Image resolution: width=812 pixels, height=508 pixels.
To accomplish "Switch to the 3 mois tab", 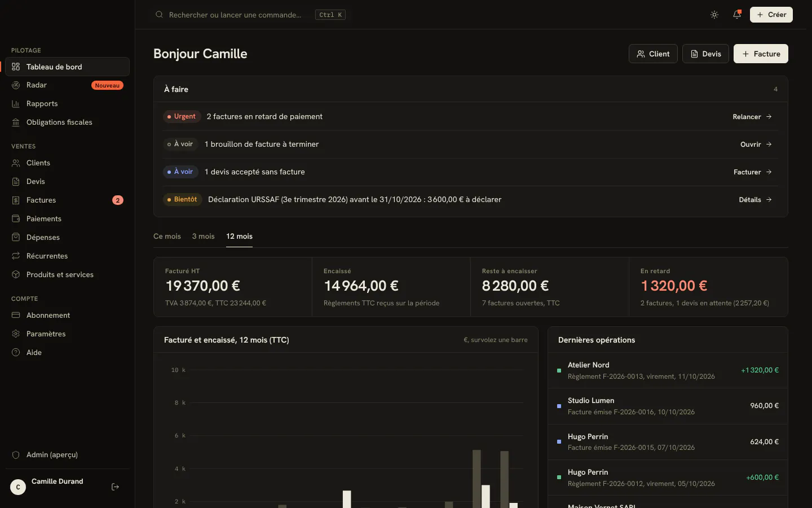I will point(203,237).
